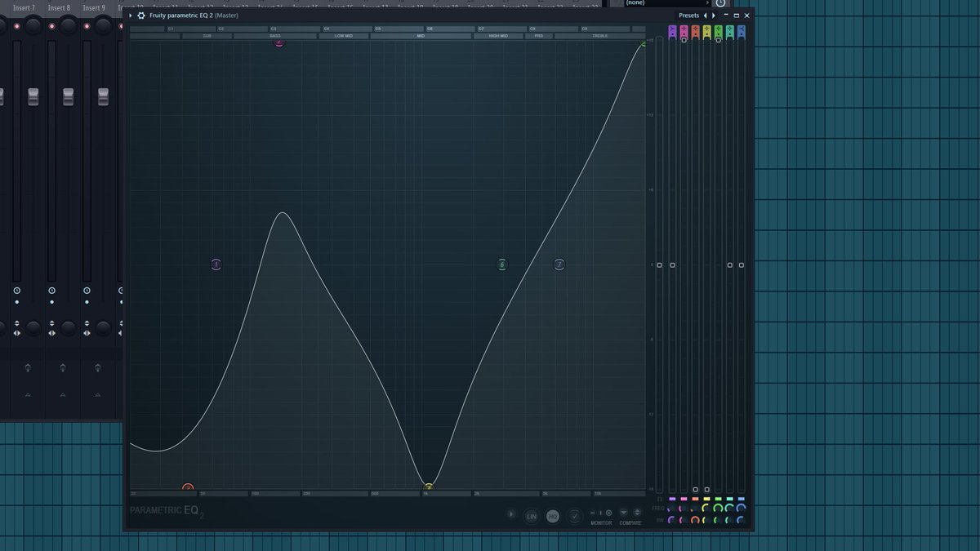980x551 pixels.
Task: Click the clock icon on the plugin wrapper
Action: (722, 3)
